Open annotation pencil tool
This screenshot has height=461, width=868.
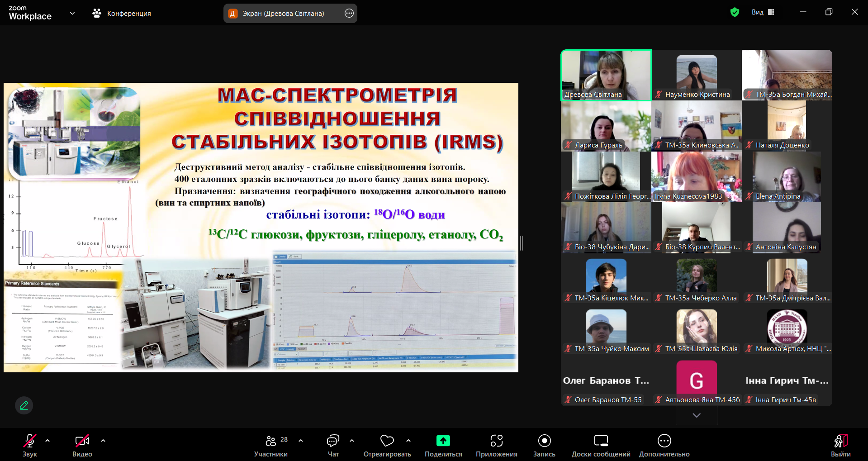24,405
